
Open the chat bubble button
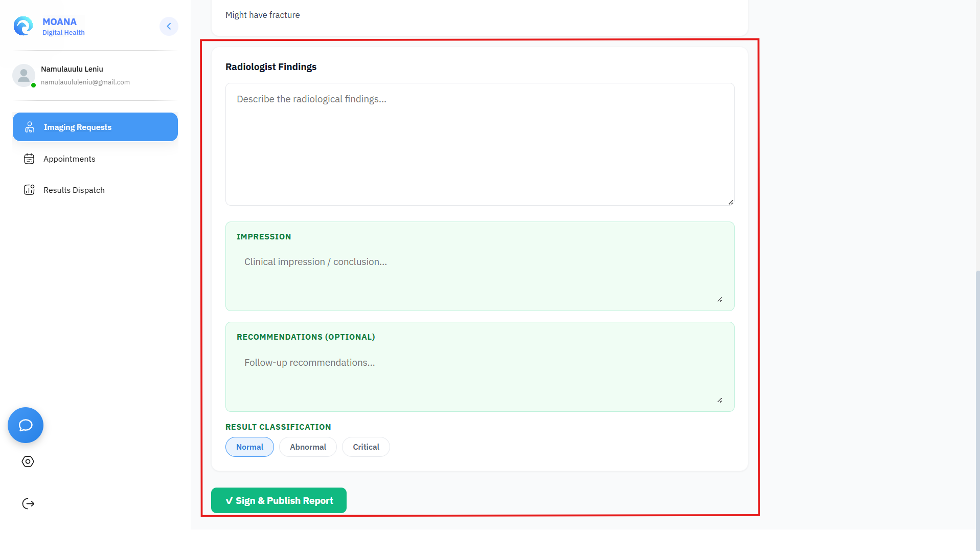click(x=26, y=425)
